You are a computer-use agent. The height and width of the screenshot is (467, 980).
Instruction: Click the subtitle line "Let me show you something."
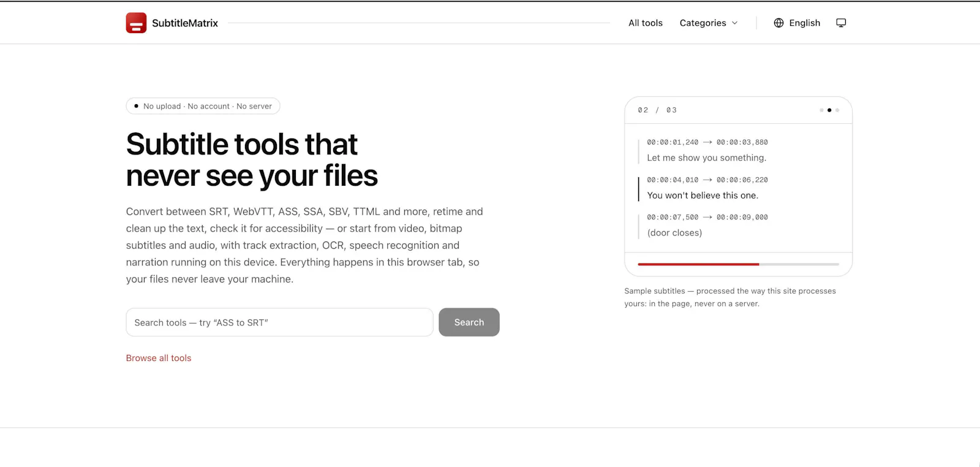[x=707, y=158]
